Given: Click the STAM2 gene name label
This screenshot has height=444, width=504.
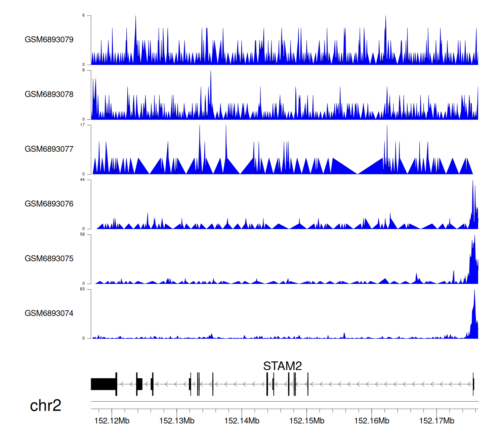Looking at the screenshot, I should tap(282, 366).
